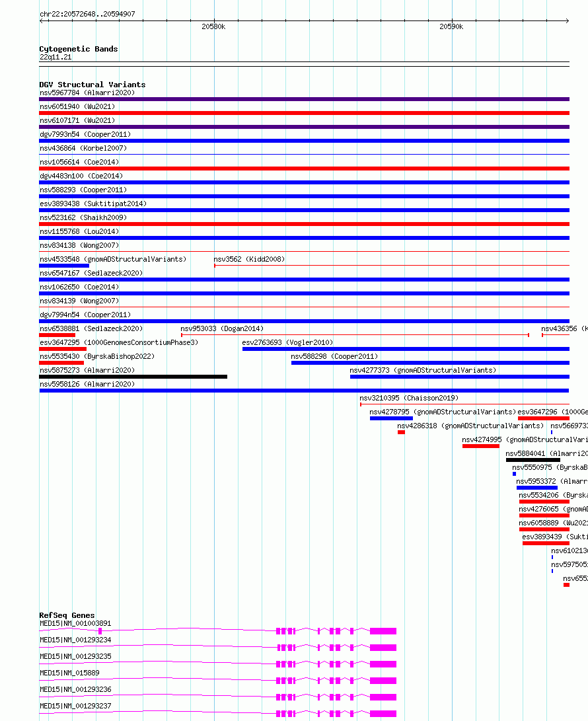Open nsv4276065 variant label
The image size is (588, 721).
pyautogui.click(x=553, y=509)
